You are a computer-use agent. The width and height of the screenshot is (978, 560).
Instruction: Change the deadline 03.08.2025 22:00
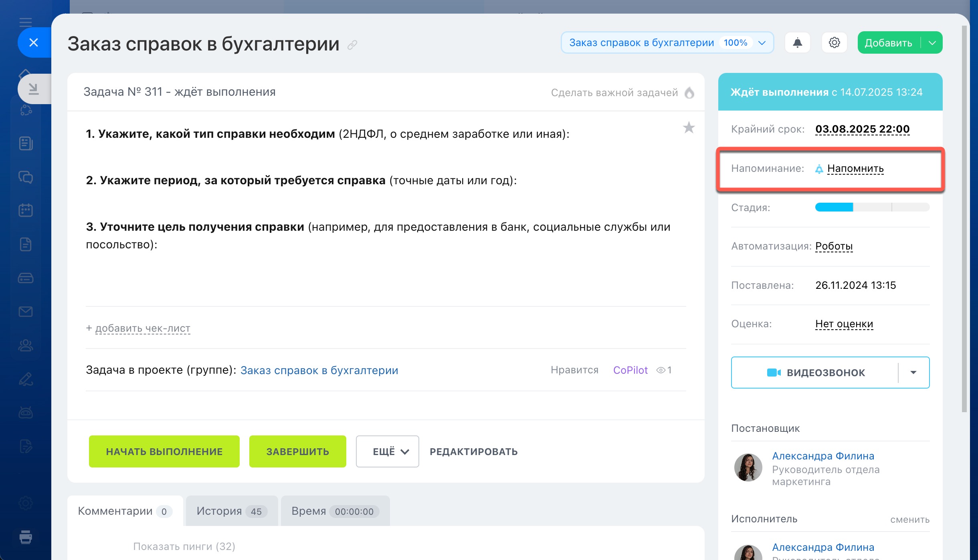coord(863,129)
